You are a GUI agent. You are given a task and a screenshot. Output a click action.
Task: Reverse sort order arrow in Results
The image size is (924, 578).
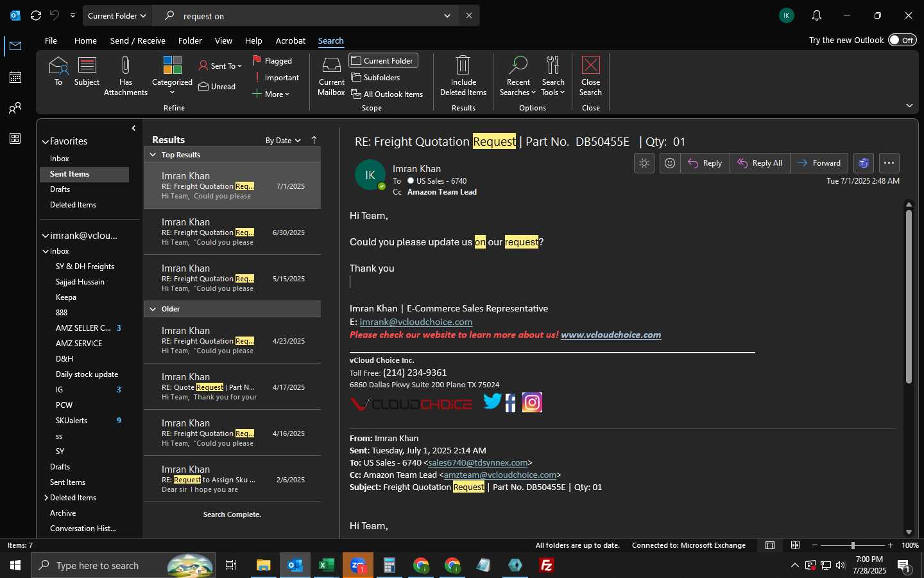314,140
